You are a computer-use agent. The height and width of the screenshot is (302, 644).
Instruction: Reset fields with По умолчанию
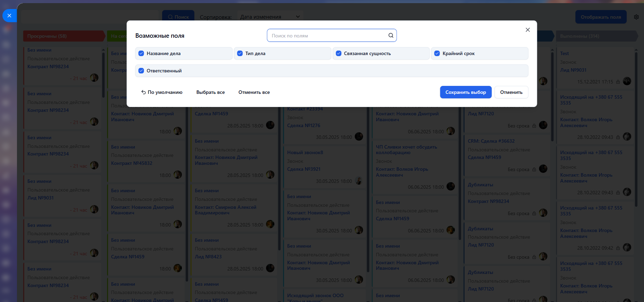click(x=162, y=92)
